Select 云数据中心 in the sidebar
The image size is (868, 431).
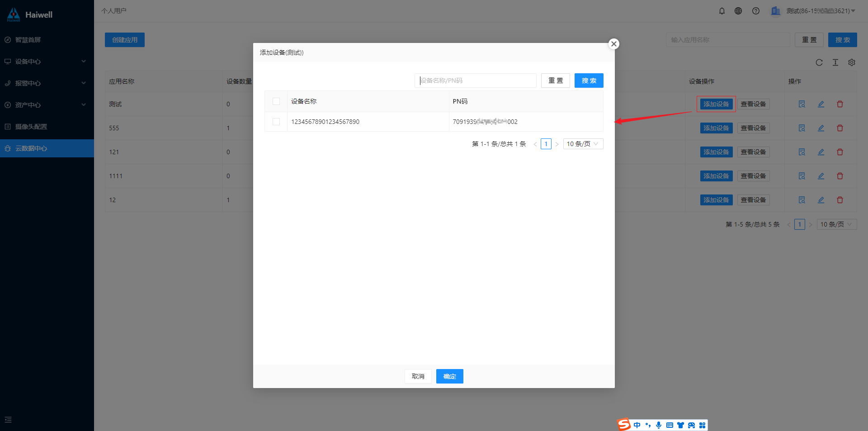(47, 148)
